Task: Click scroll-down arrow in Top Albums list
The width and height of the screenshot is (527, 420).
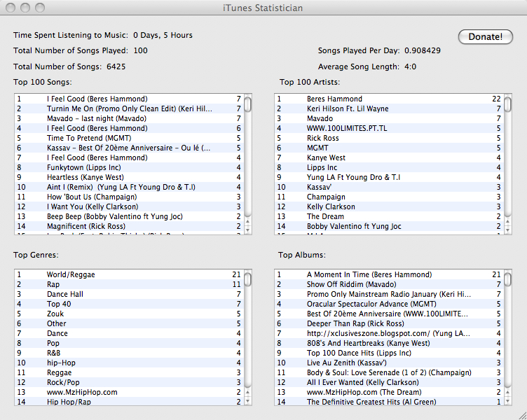Action: [x=508, y=400]
